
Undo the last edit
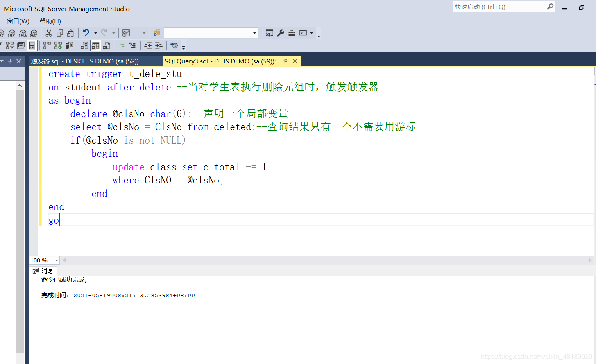pyautogui.click(x=86, y=33)
